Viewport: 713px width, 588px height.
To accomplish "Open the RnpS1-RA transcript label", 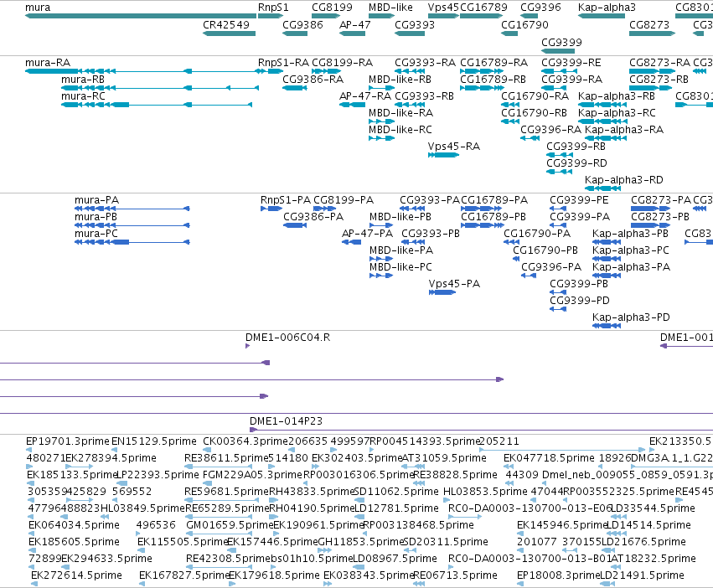I will (283, 62).
